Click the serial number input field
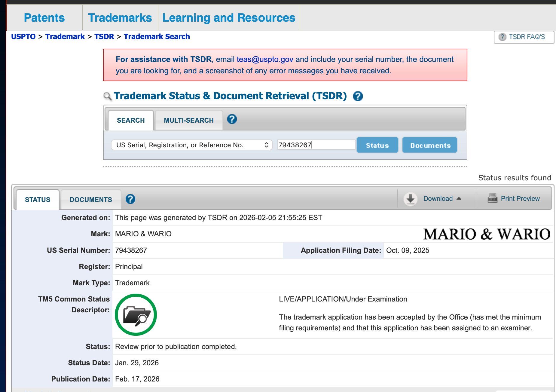The image size is (556, 392). click(x=316, y=145)
